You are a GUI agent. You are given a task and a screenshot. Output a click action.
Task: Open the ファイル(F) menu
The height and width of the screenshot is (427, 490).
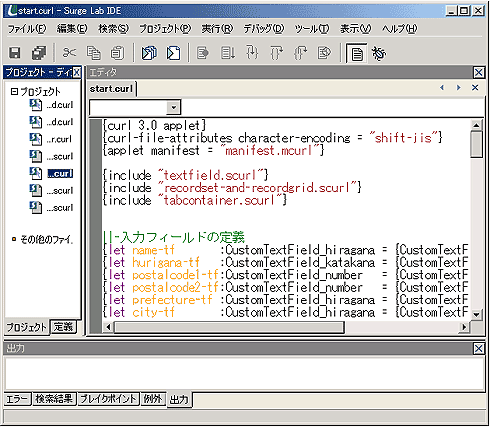coord(27,29)
